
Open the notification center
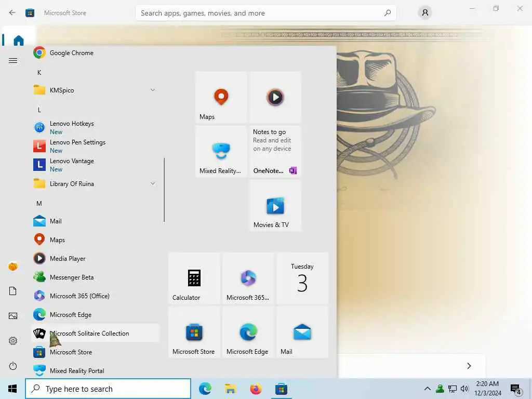pyautogui.click(x=516, y=389)
